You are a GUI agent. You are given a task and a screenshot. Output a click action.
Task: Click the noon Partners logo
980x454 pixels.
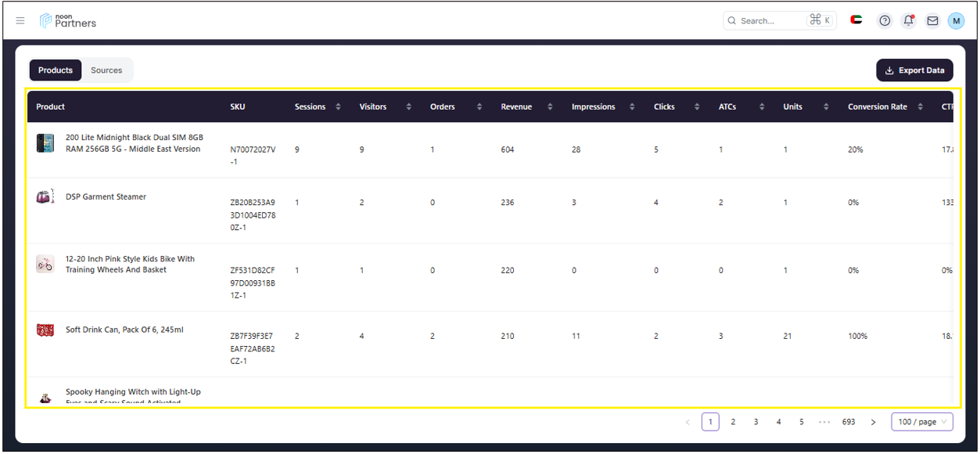tap(68, 21)
